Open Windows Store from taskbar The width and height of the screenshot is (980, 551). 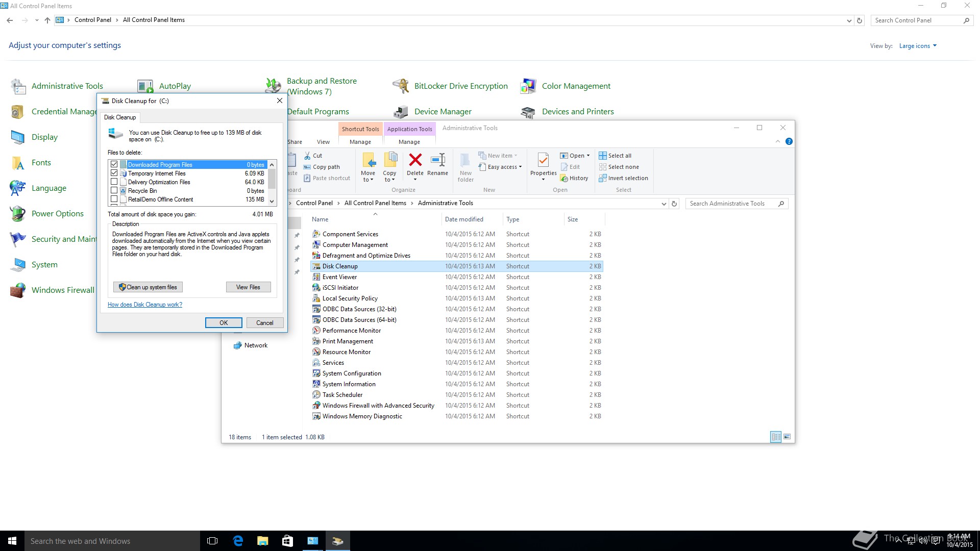tap(287, 541)
